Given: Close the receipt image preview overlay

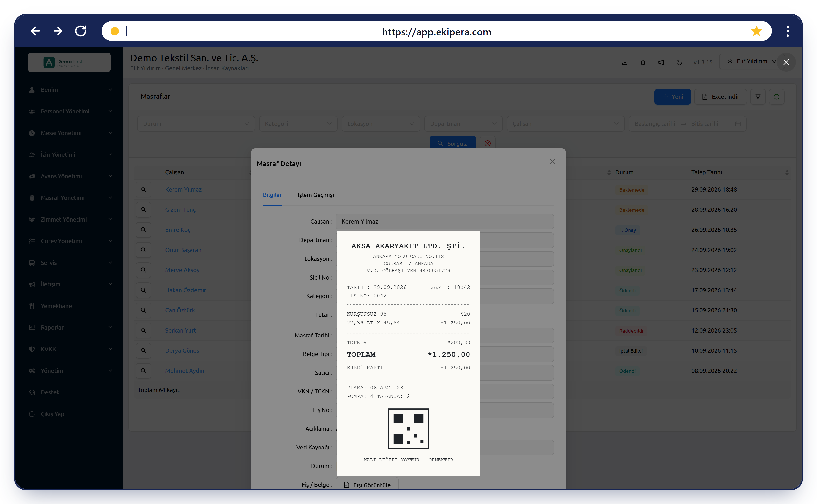Looking at the screenshot, I should pyautogui.click(x=786, y=62).
